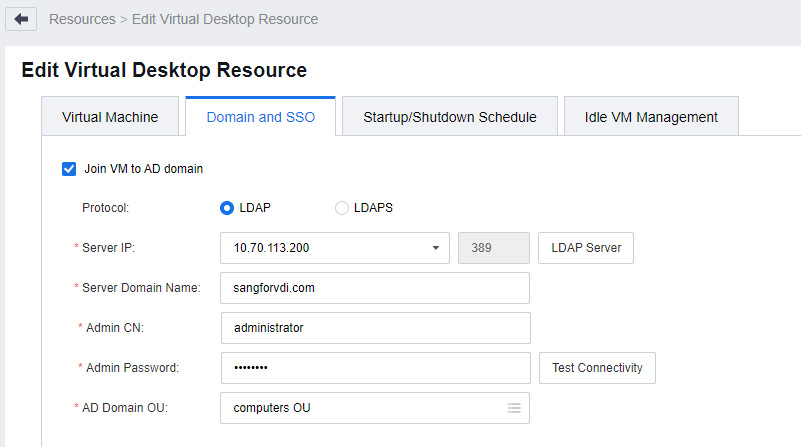Click into the Admin Password field

pos(375,368)
